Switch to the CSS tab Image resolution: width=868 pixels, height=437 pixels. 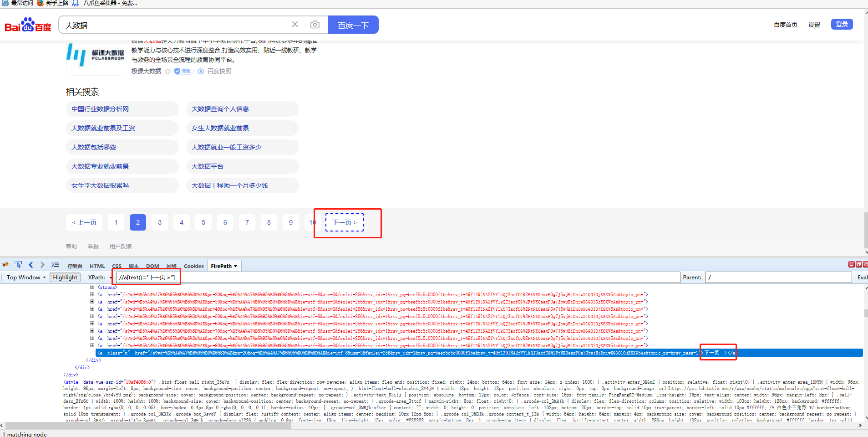117,266
